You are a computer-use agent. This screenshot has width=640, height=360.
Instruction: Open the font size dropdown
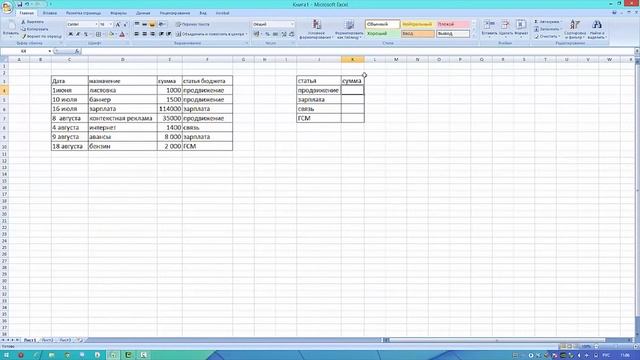[111, 24]
